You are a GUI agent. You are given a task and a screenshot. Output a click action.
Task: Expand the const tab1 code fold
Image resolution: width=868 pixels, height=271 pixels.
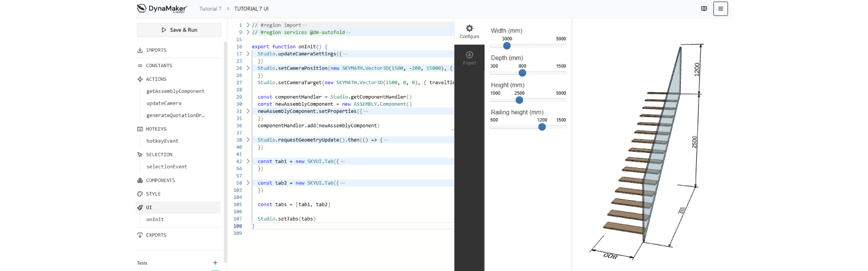pos(248,162)
